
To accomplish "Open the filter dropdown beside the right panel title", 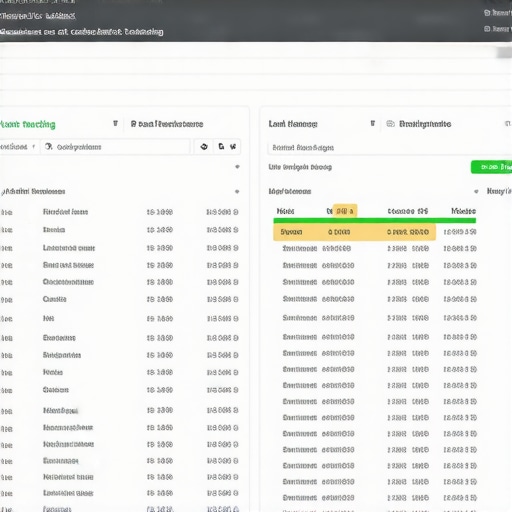I will coord(373,124).
